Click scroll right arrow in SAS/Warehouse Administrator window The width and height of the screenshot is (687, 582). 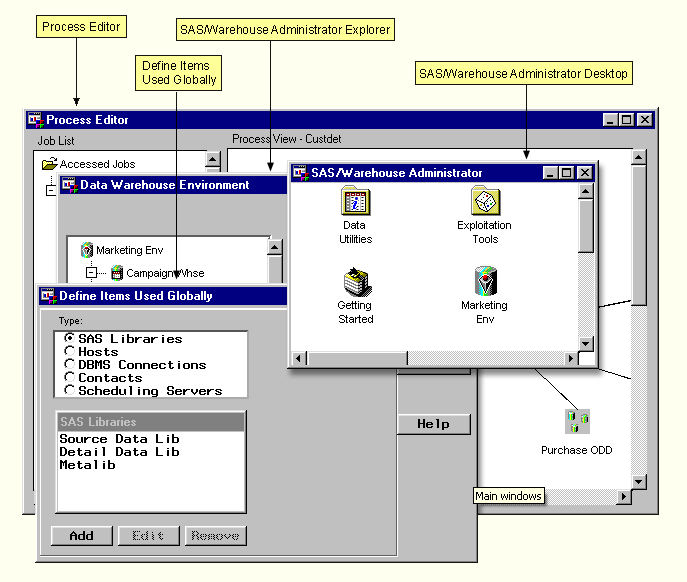[570, 358]
